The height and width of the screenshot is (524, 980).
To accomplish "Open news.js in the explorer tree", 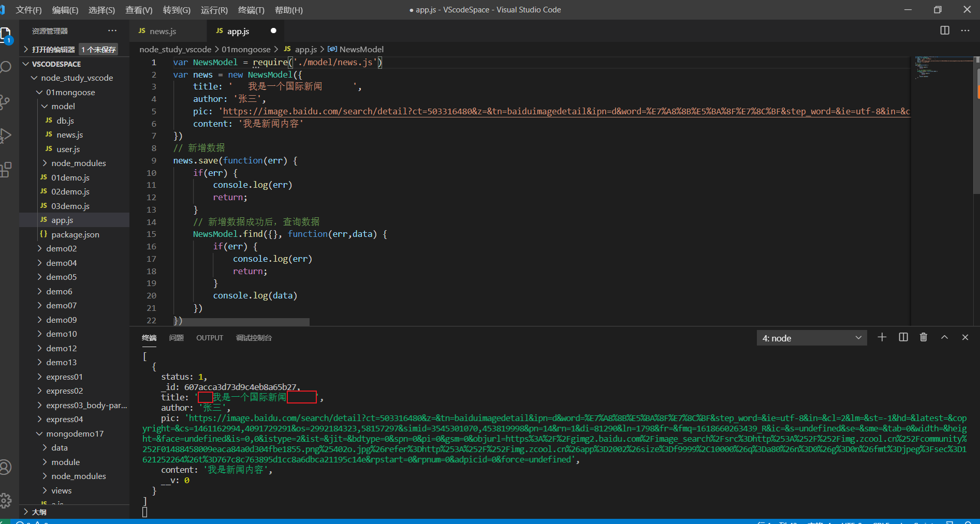I will point(75,134).
